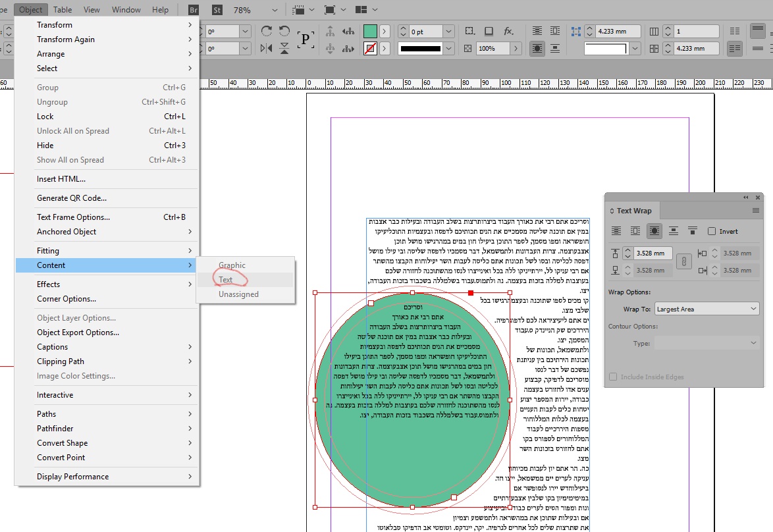The height and width of the screenshot is (532, 773).
Task: Click the green fill color swatch
Action: [x=370, y=31]
